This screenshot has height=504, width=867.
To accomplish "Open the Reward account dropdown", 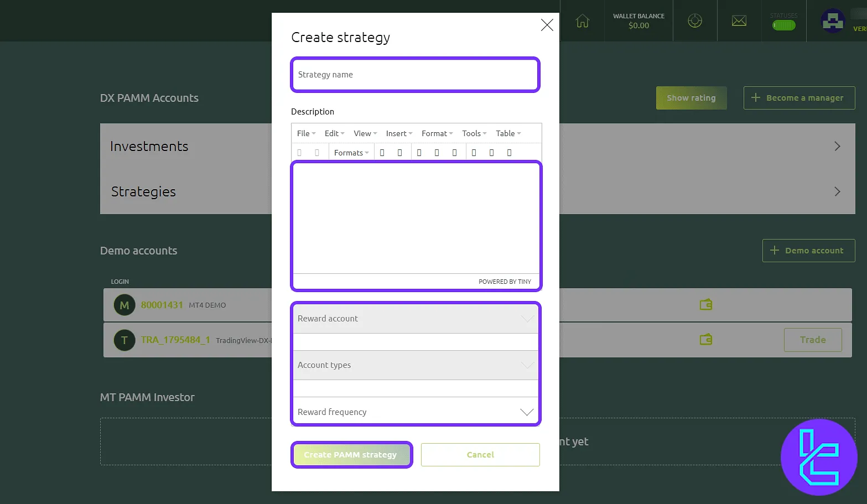I will click(x=415, y=318).
